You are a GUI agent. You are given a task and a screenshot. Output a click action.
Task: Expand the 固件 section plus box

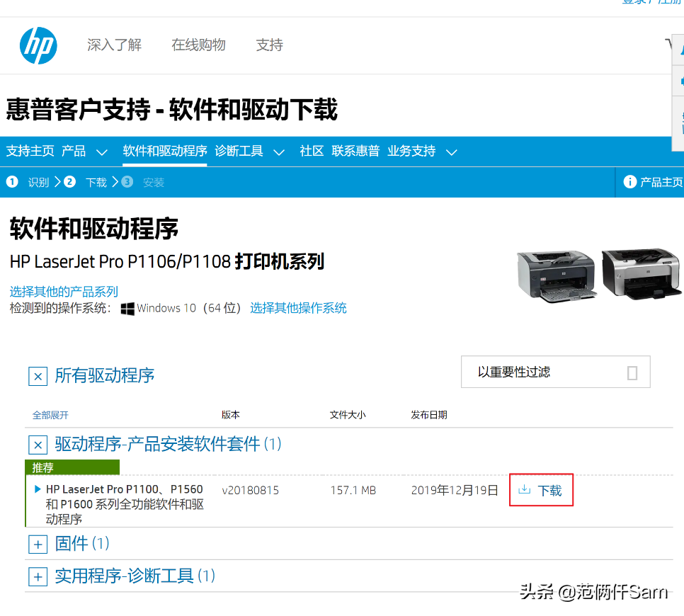click(38, 544)
